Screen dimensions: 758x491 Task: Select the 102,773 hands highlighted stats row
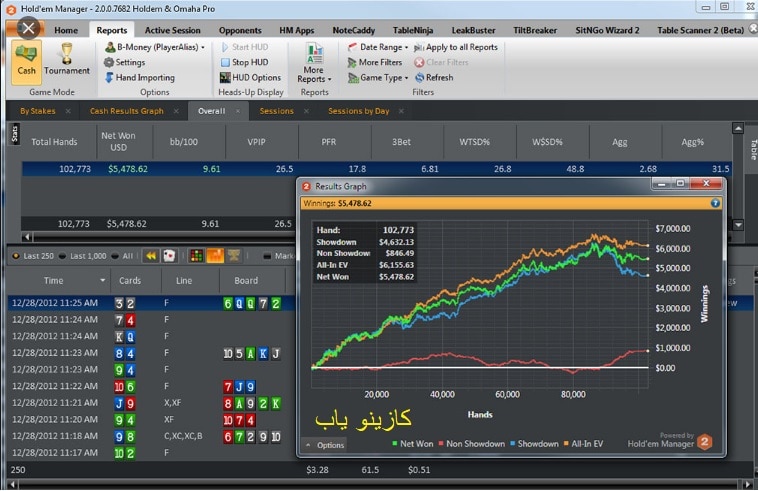tap(376, 169)
